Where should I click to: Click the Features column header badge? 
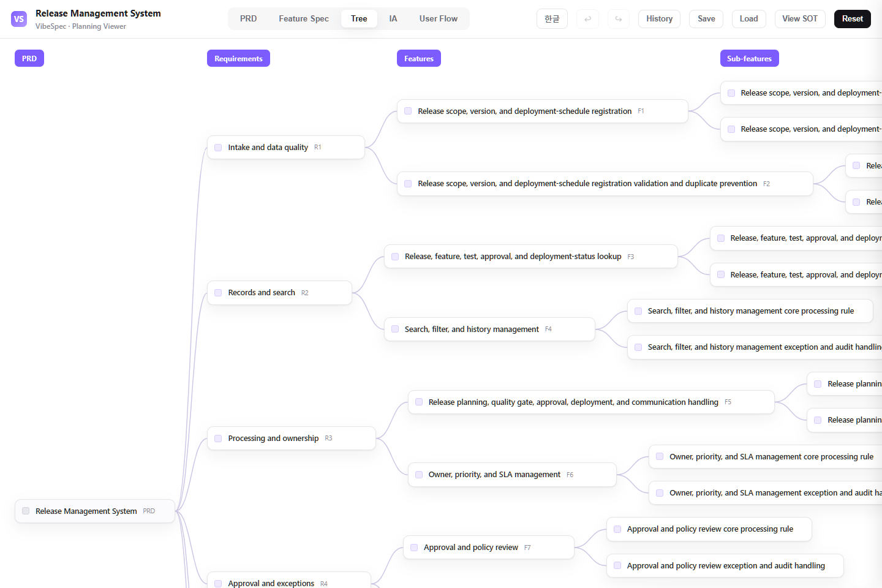[x=419, y=58]
